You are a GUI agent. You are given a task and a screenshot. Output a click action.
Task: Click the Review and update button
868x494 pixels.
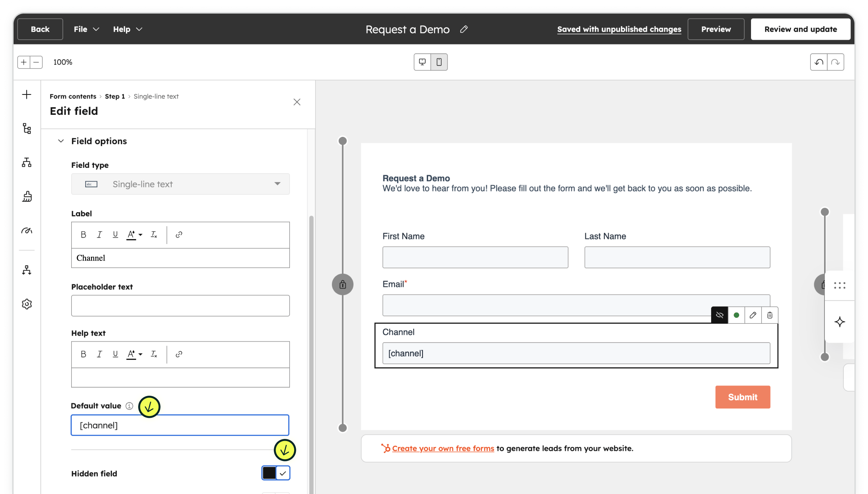click(800, 29)
